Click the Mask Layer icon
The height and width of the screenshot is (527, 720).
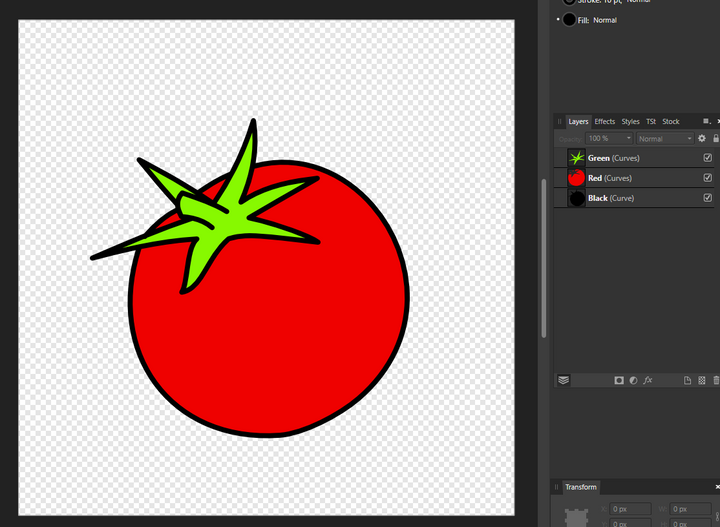619,380
